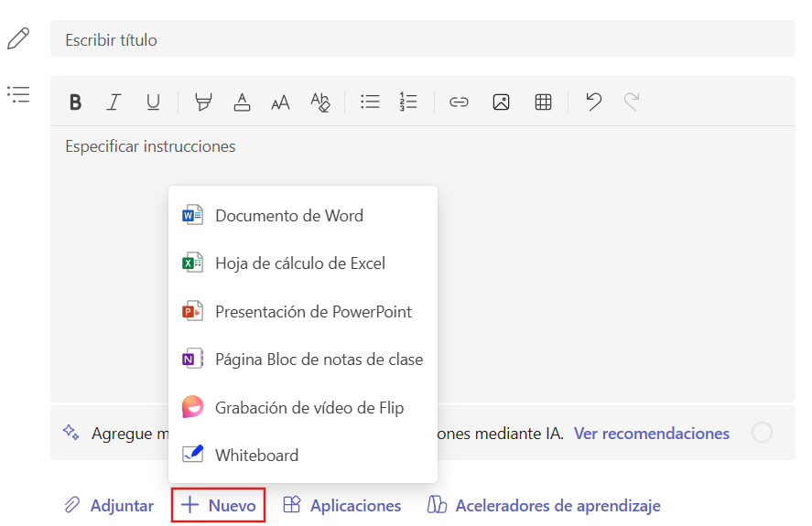
Task: Click the Escribir título field
Action: point(423,38)
